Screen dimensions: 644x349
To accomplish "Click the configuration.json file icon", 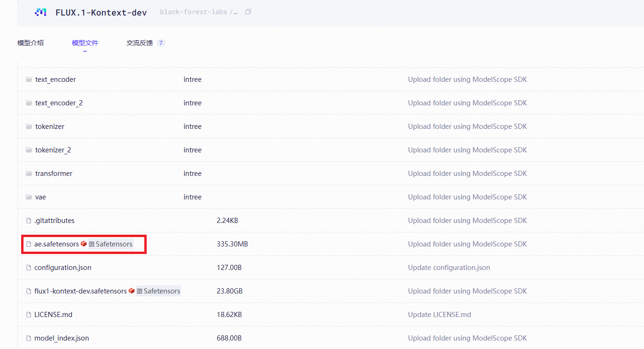I will pos(29,268).
